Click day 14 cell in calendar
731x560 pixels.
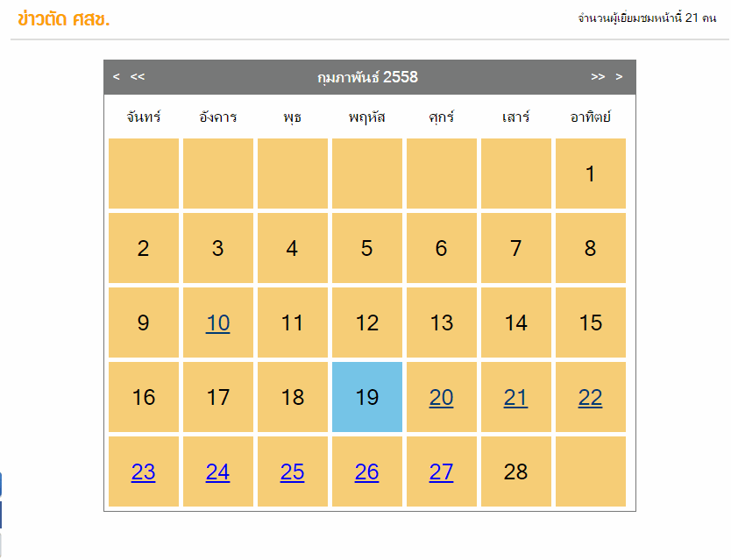[x=515, y=323]
